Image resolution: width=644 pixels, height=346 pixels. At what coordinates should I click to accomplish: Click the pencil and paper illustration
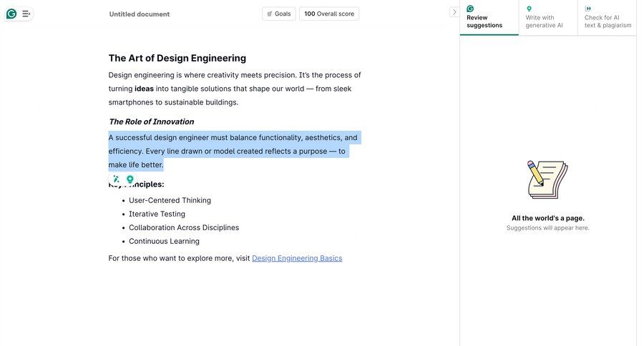point(547,179)
